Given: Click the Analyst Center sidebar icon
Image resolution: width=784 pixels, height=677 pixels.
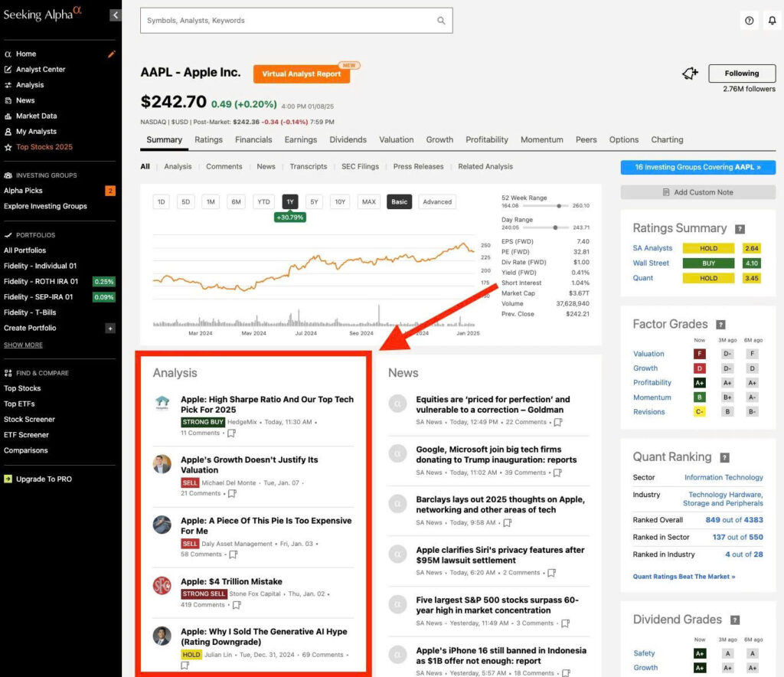Looking at the screenshot, I should [8, 70].
